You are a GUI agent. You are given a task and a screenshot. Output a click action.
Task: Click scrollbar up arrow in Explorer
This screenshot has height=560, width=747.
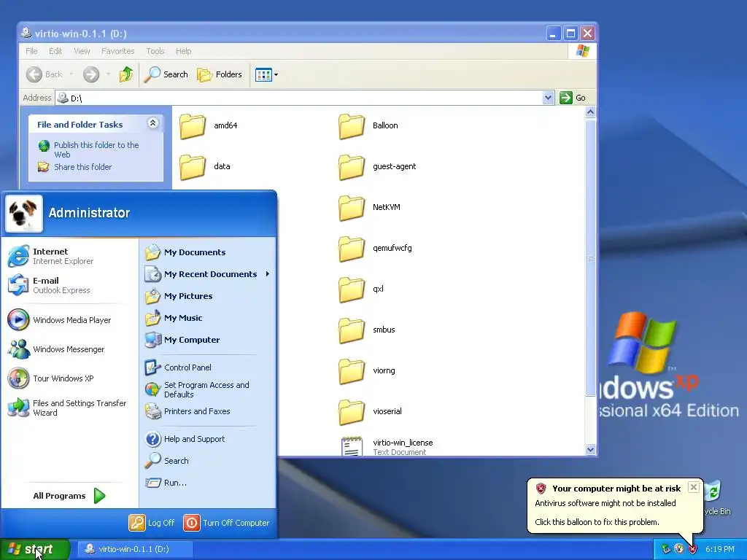[x=590, y=112]
